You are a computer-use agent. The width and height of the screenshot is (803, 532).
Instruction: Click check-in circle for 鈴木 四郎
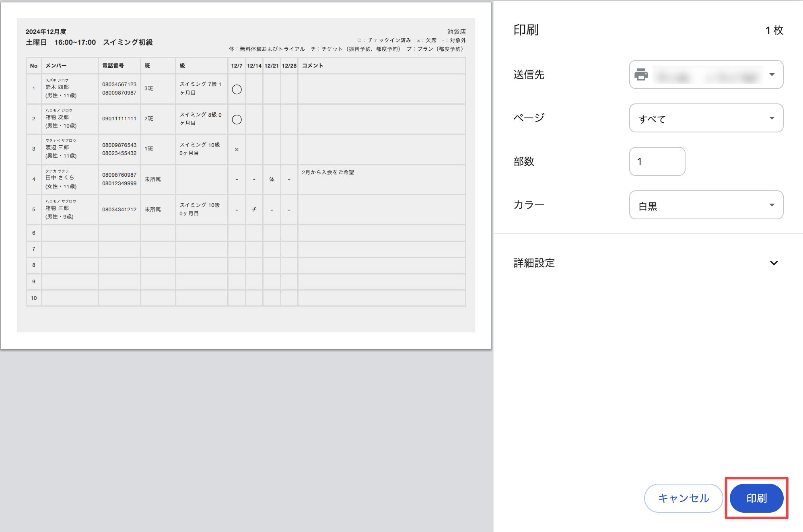pos(237,89)
